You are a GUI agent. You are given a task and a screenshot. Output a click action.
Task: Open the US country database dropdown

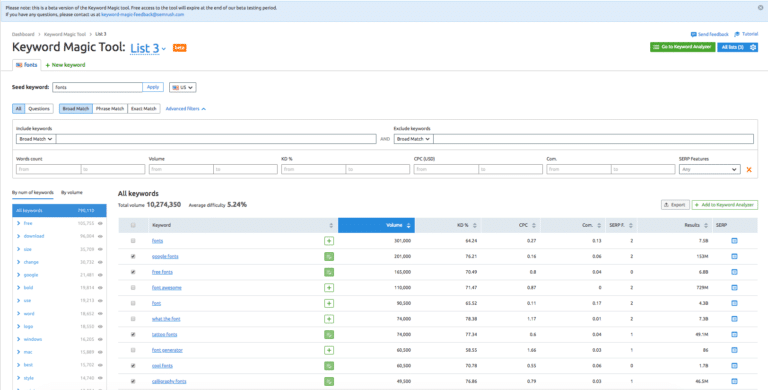183,87
